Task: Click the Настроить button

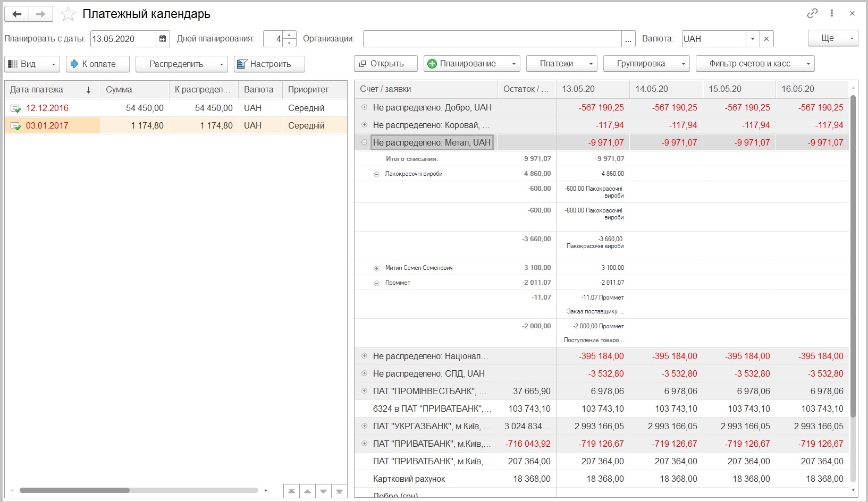Action: point(269,64)
